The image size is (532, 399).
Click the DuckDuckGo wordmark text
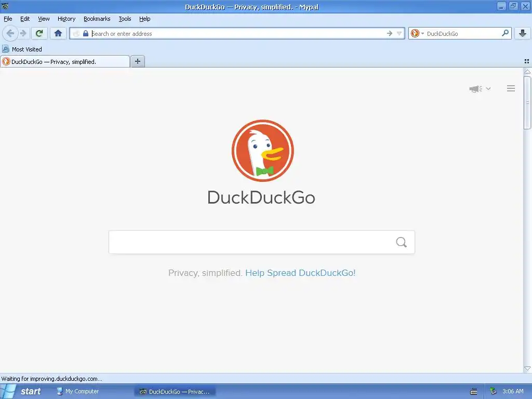click(x=261, y=197)
